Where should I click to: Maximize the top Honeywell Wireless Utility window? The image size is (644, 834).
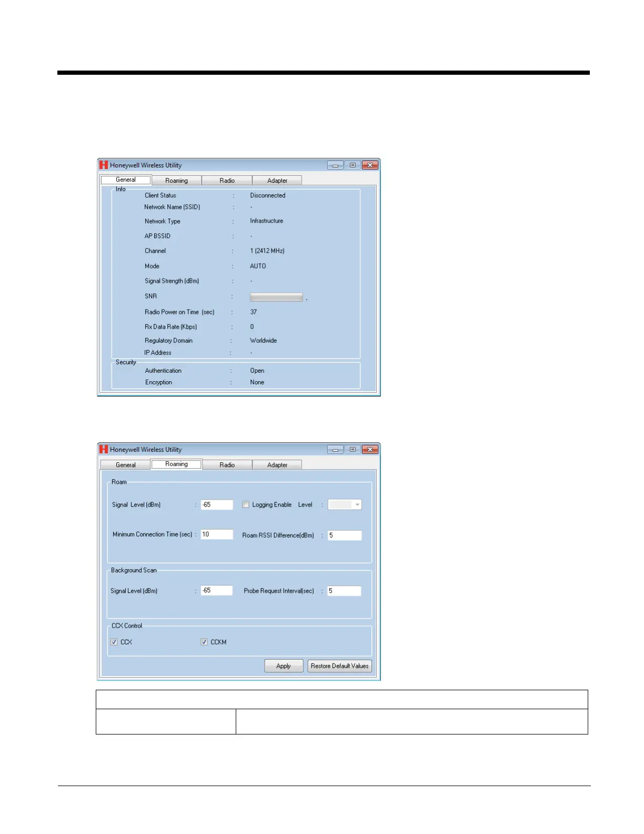click(353, 165)
